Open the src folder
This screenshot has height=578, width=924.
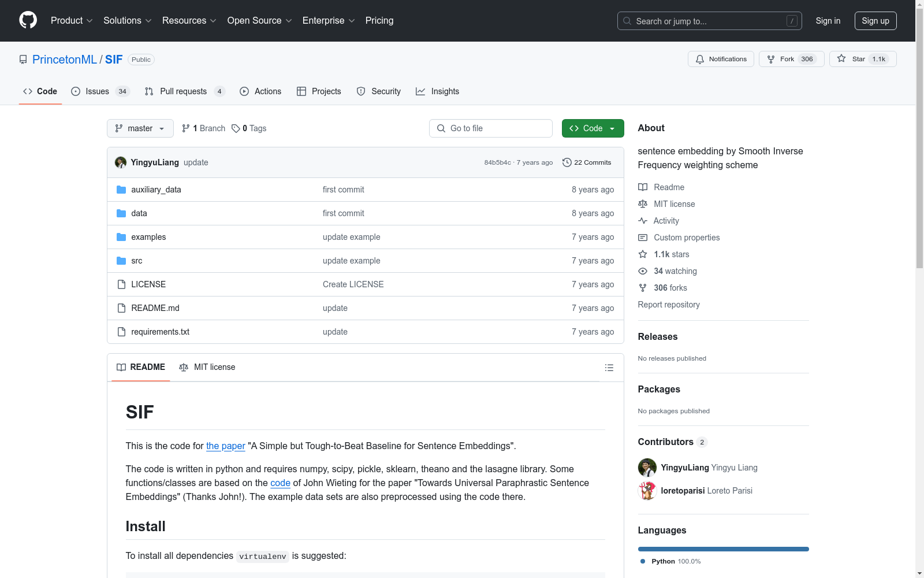[137, 261]
